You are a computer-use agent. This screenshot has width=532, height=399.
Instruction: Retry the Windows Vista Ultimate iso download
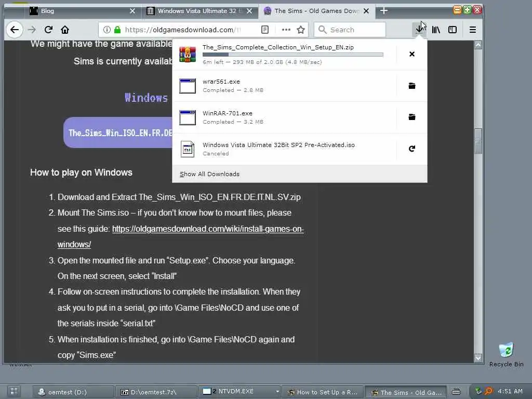[x=412, y=149]
